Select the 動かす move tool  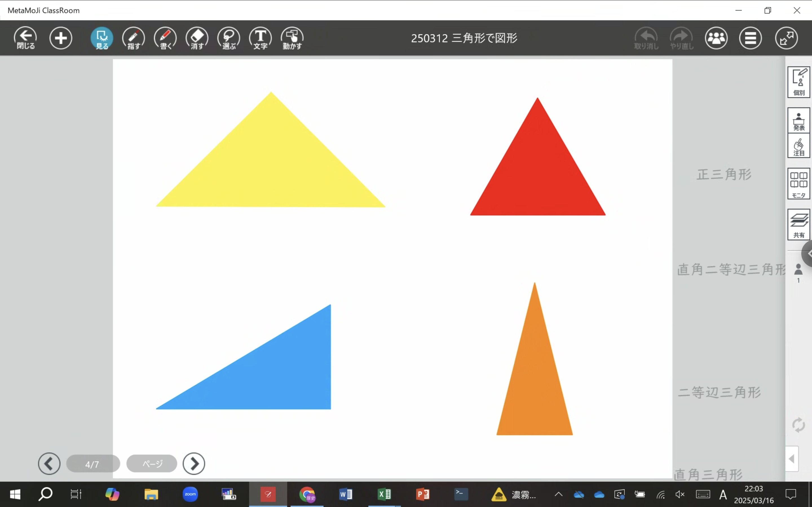pyautogui.click(x=292, y=38)
